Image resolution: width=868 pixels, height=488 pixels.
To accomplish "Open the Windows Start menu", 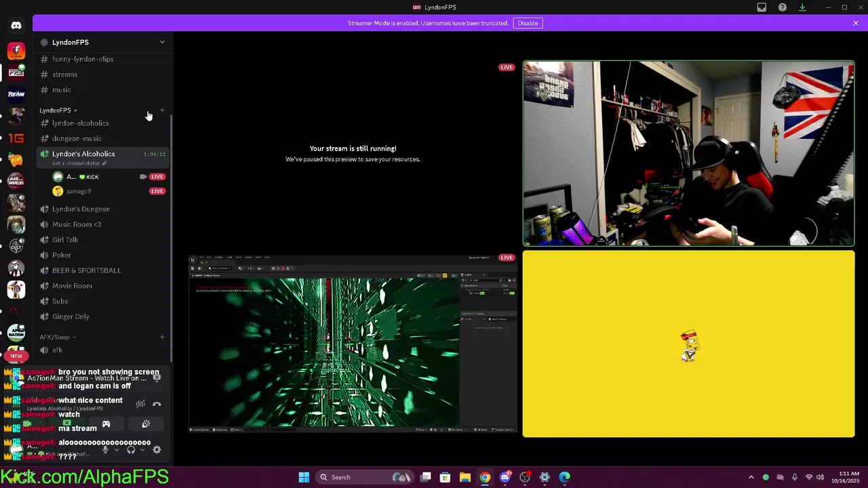I will tap(304, 477).
